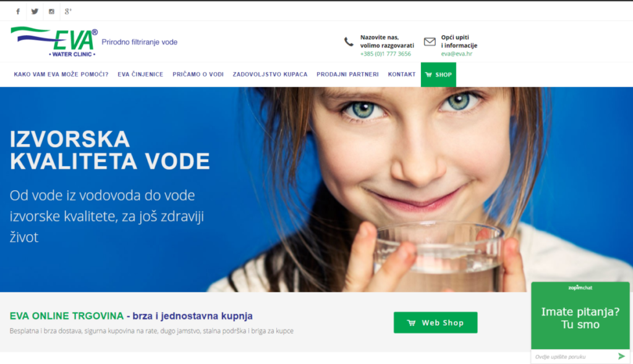Image resolution: width=633 pixels, height=364 pixels.
Task: Click the phone handset icon
Action: [349, 41]
